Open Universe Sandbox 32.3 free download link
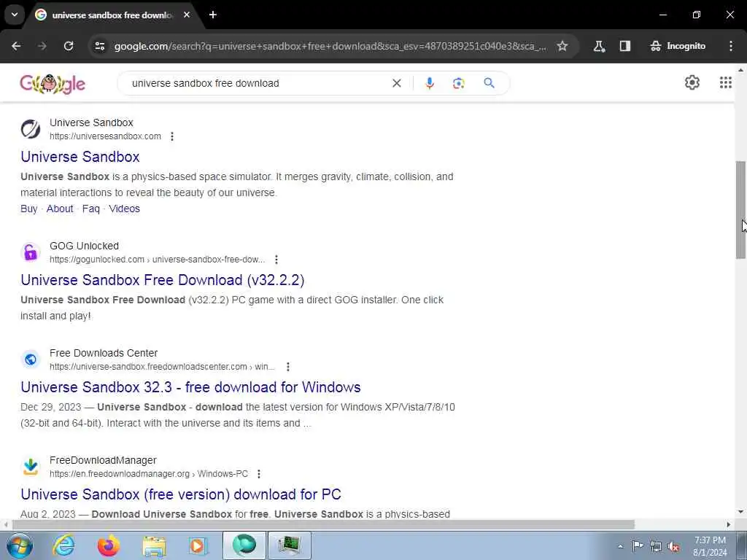 click(190, 387)
